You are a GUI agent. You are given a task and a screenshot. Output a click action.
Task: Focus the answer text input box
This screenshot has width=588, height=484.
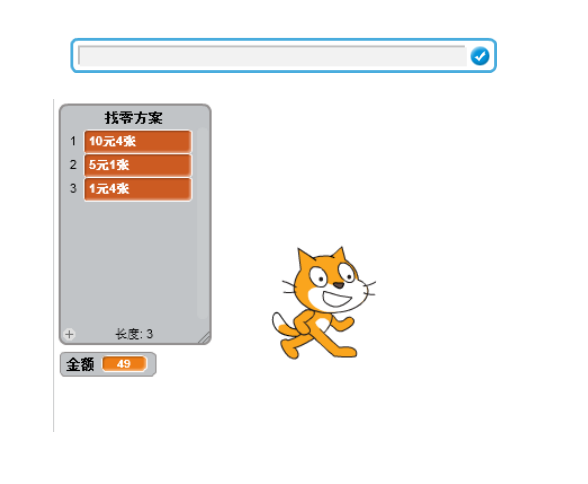[272, 56]
